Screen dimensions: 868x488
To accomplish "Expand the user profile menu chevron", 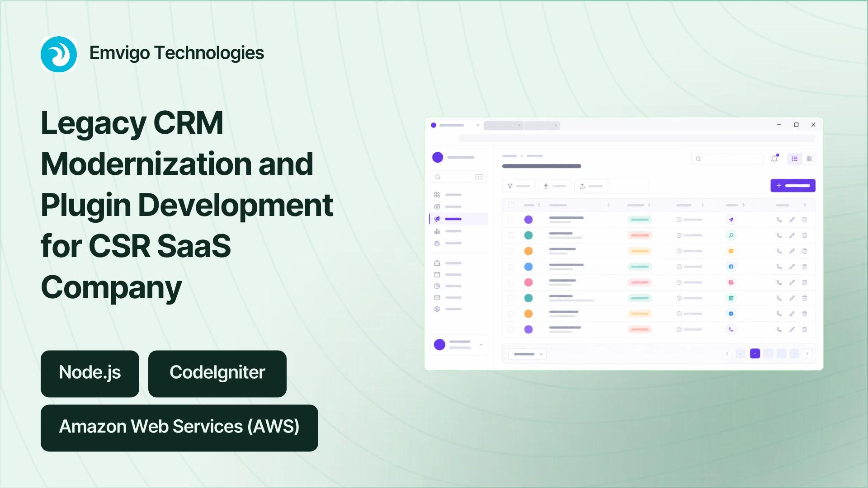I will [x=481, y=345].
